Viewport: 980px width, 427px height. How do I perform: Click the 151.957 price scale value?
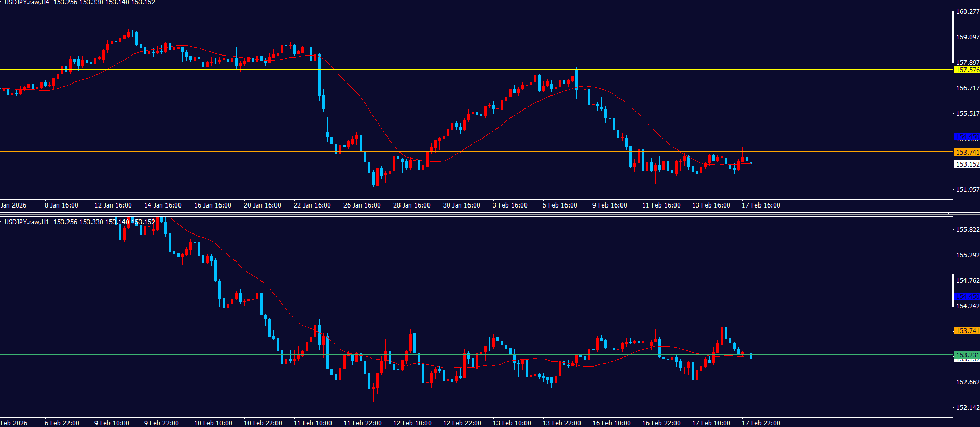(967, 190)
